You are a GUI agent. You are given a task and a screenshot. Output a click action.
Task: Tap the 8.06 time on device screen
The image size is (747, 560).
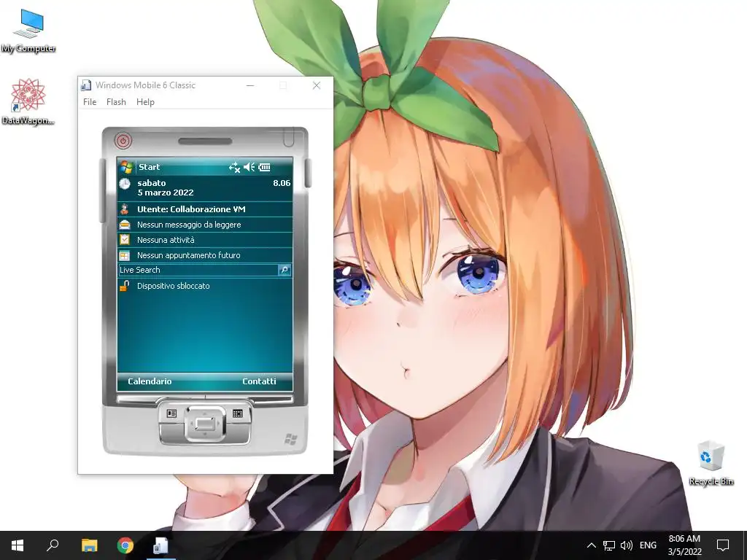[x=282, y=183]
